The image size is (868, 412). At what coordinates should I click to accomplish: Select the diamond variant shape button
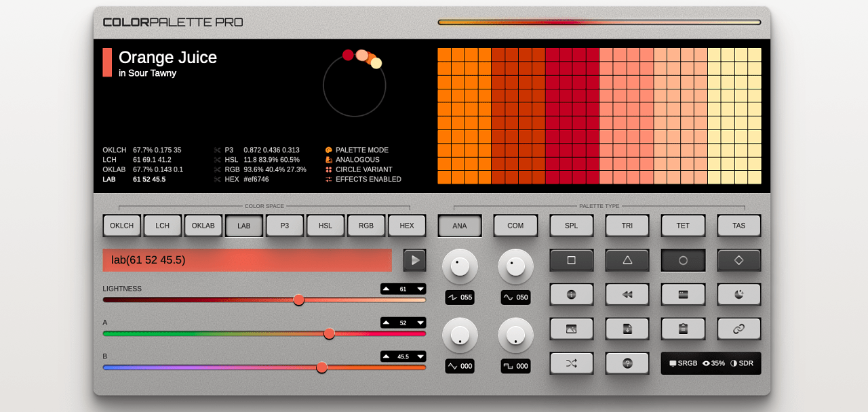tap(739, 260)
